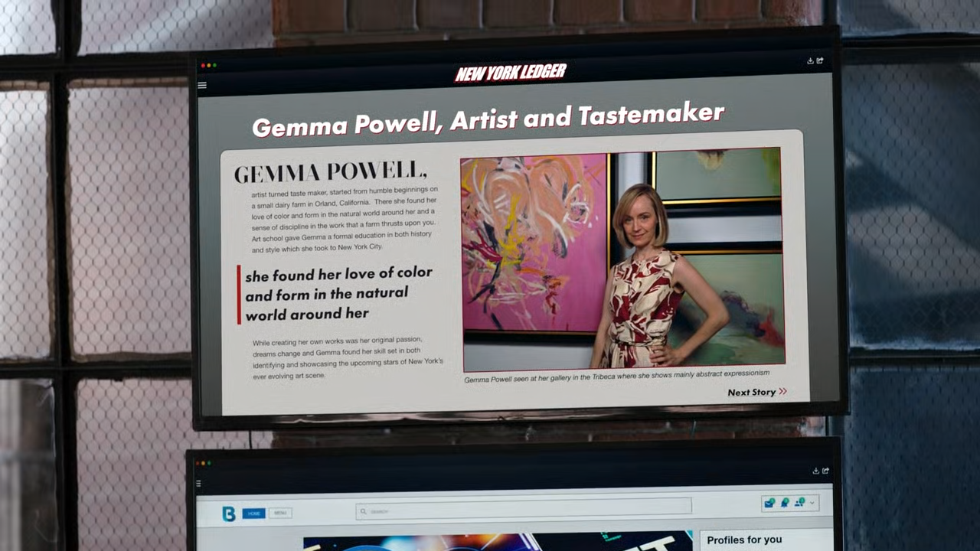
Task: Expand the account dropdown chevron
Action: pyautogui.click(x=812, y=503)
